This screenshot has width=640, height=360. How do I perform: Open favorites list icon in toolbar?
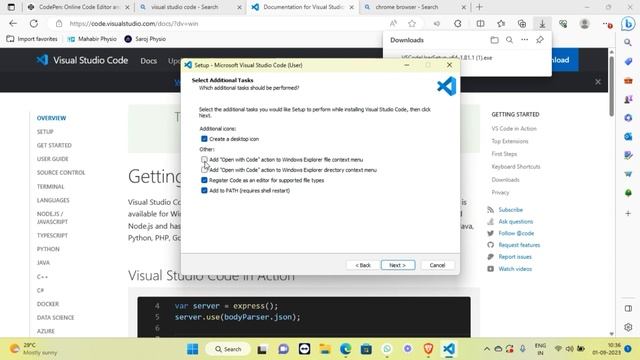[501, 24]
